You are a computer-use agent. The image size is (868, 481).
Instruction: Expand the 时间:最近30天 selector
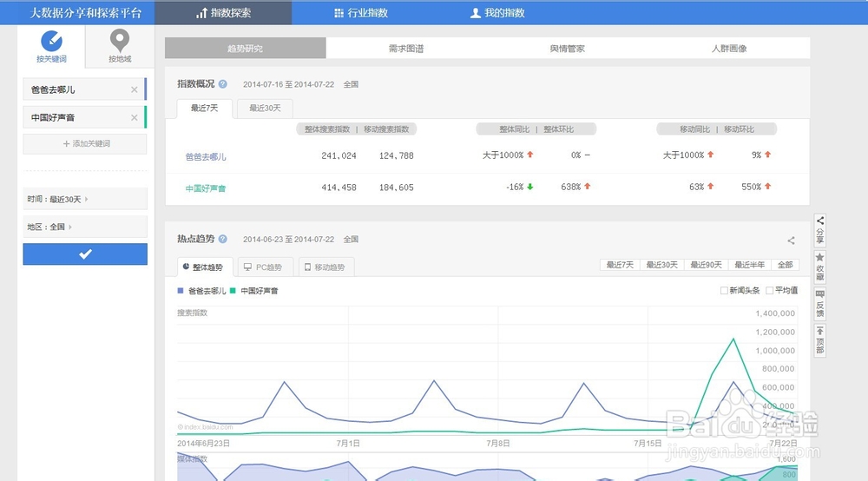85,199
